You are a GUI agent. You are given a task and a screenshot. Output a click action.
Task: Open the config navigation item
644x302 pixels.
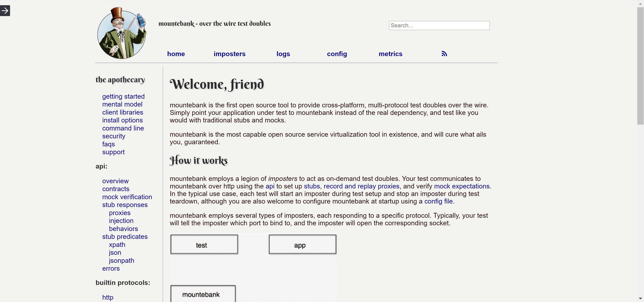click(337, 54)
